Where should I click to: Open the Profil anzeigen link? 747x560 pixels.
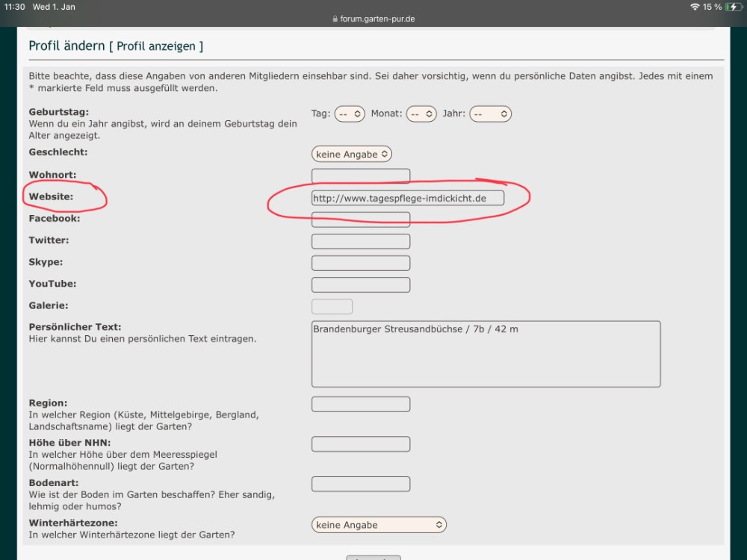coord(156,46)
